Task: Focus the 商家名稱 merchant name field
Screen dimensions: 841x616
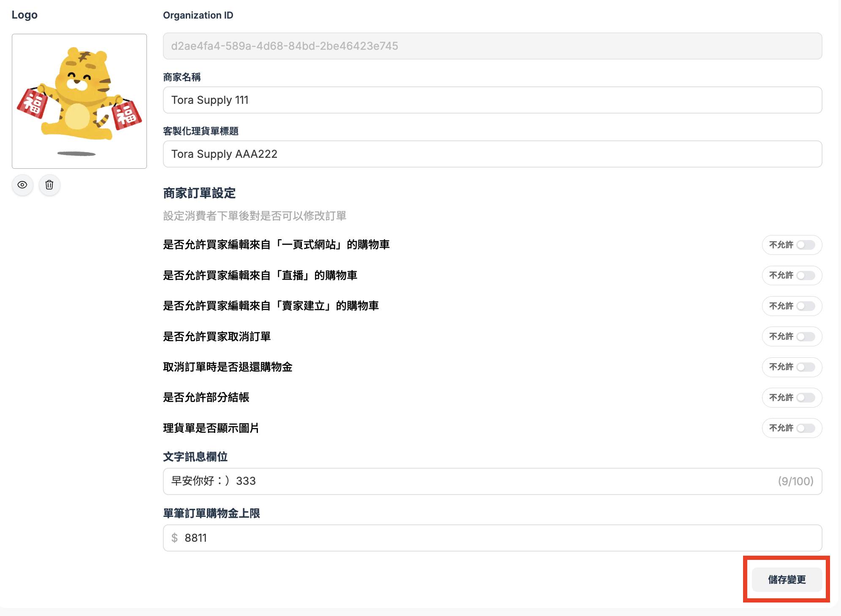Action: 492,100
